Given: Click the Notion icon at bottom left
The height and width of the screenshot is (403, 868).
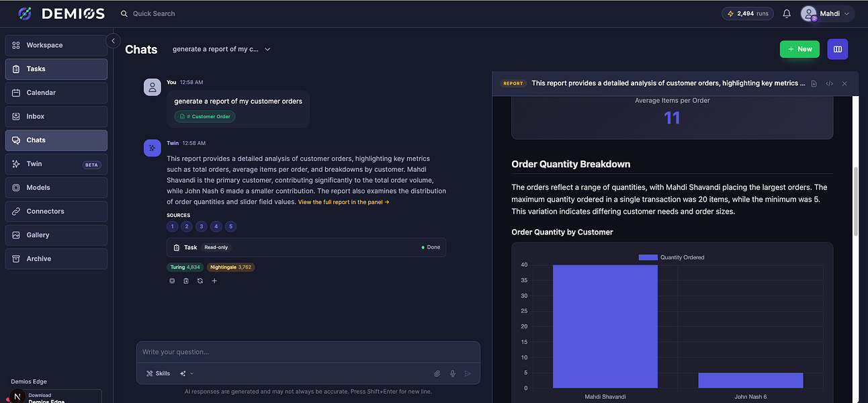Looking at the screenshot, I should (17, 397).
